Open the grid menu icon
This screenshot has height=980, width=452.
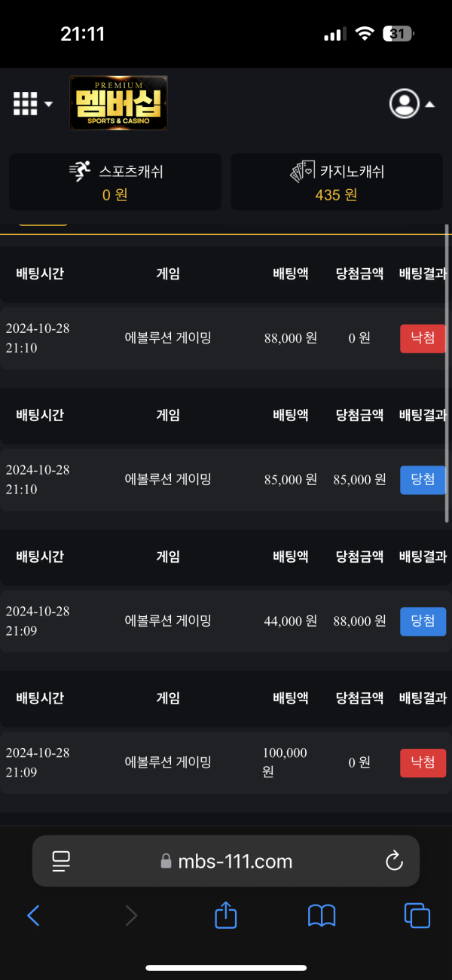click(x=25, y=104)
